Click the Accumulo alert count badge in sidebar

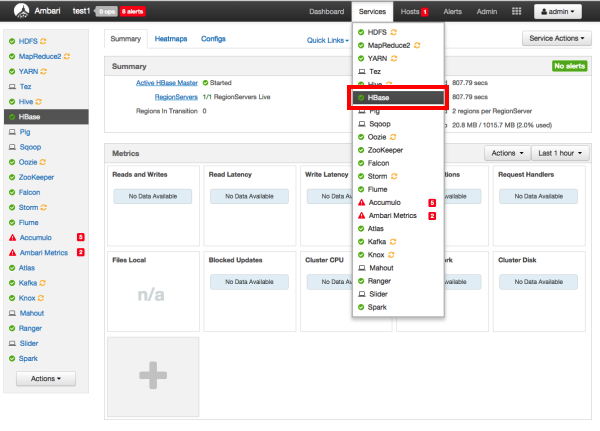(x=80, y=237)
